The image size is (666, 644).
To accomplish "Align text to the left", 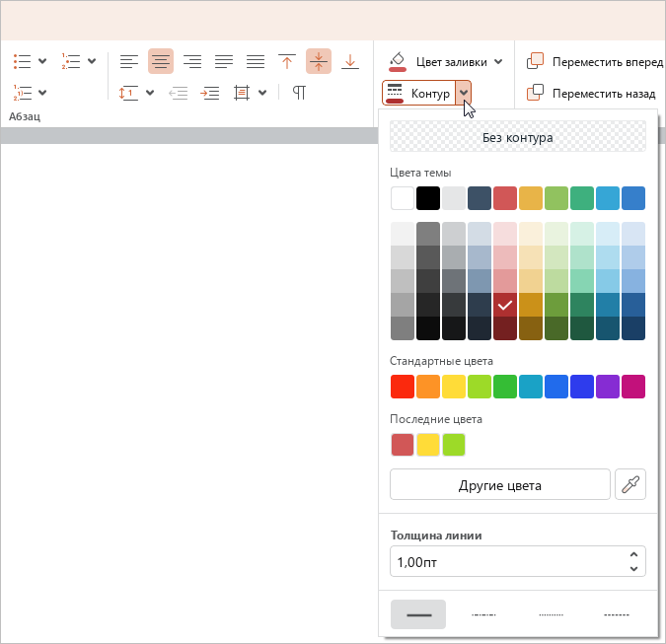I will point(129,61).
